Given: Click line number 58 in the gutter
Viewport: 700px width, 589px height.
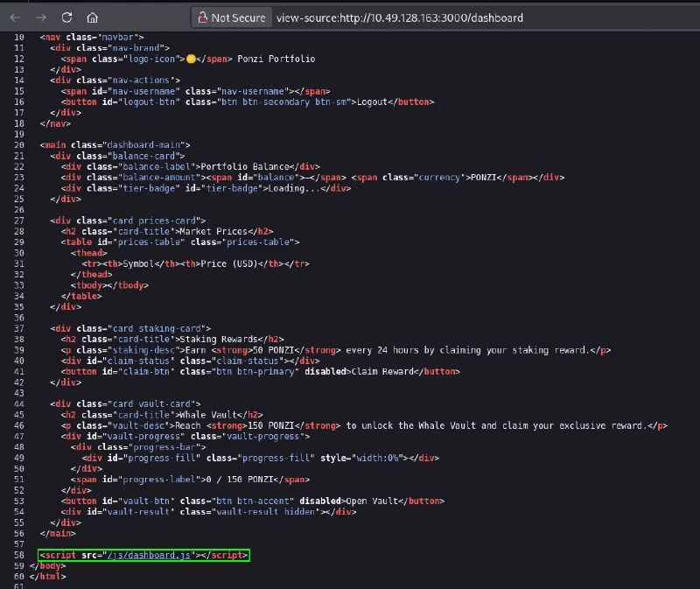Looking at the screenshot, I should click(x=19, y=555).
